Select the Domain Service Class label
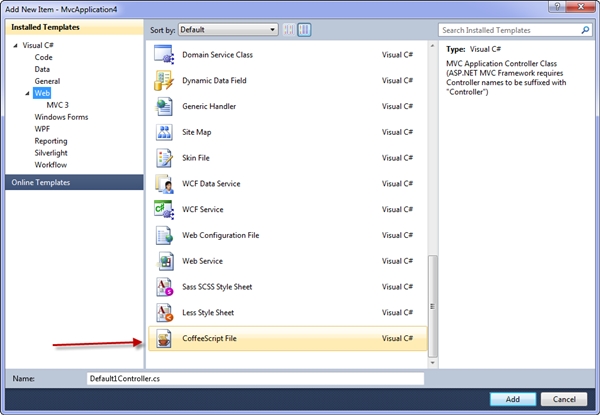 point(217,55)
